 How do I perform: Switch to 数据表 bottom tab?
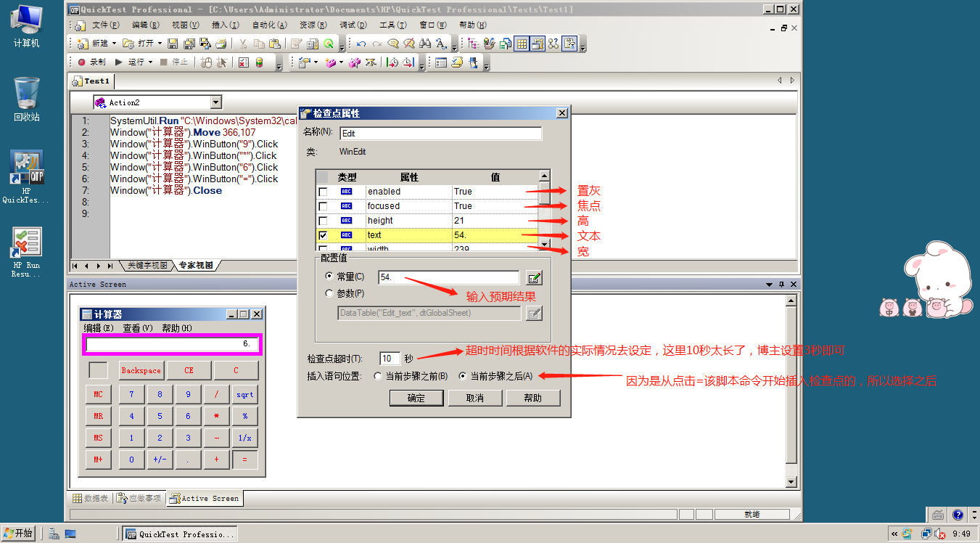pos(91,498)
